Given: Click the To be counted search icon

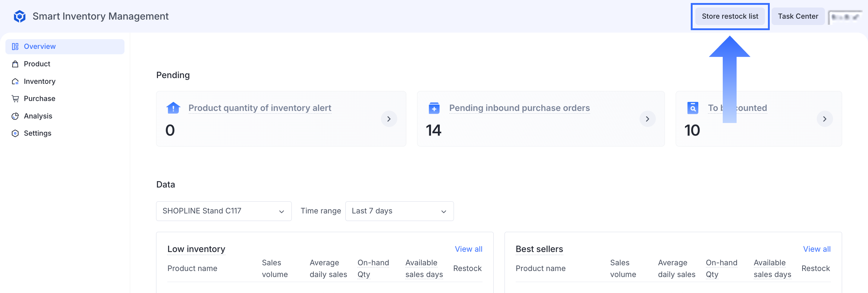Looking at the screenshot, I should click(x=693, y=108).
